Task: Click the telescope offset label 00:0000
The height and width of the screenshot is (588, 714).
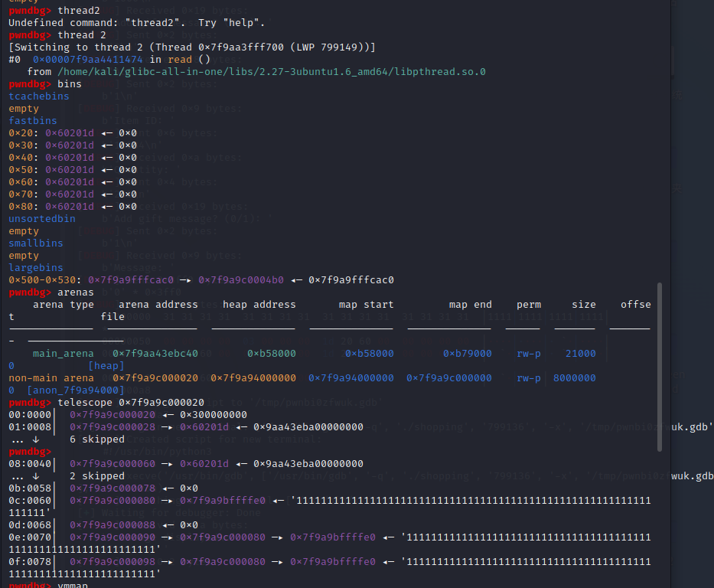Action: pyautogui.click(x=30, y=415)
